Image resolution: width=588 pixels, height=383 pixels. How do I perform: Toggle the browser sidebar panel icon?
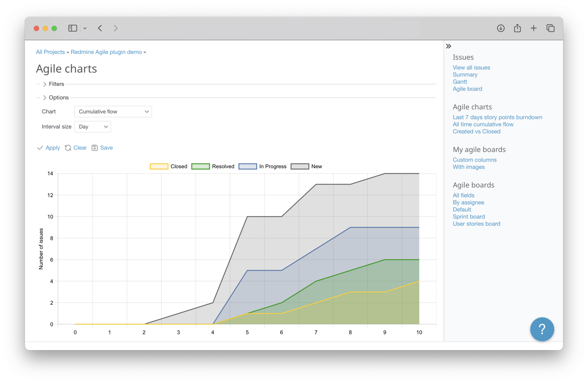click(73, 28)
